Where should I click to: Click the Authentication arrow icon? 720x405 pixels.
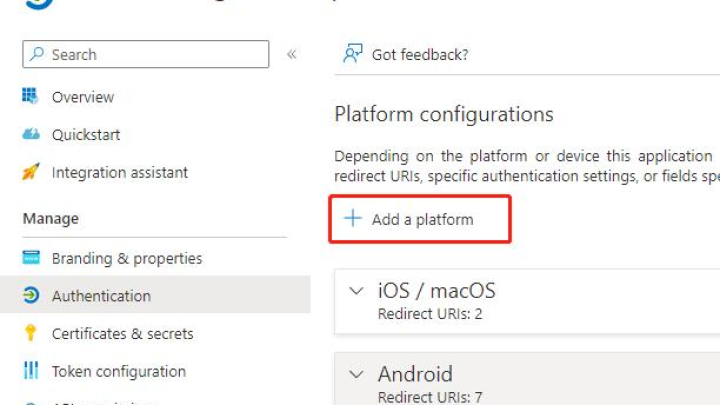click(31, 295)
